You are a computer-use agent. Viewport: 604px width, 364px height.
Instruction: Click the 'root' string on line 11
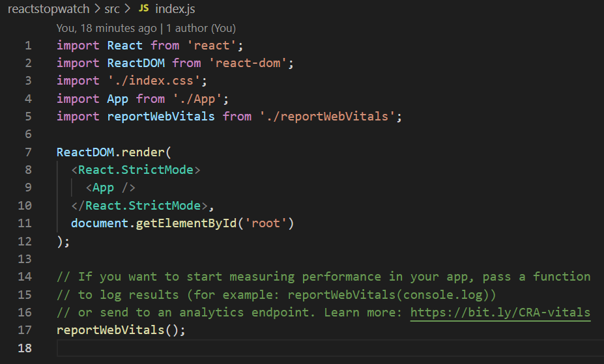pyautogui.click(x=265, y=223)
